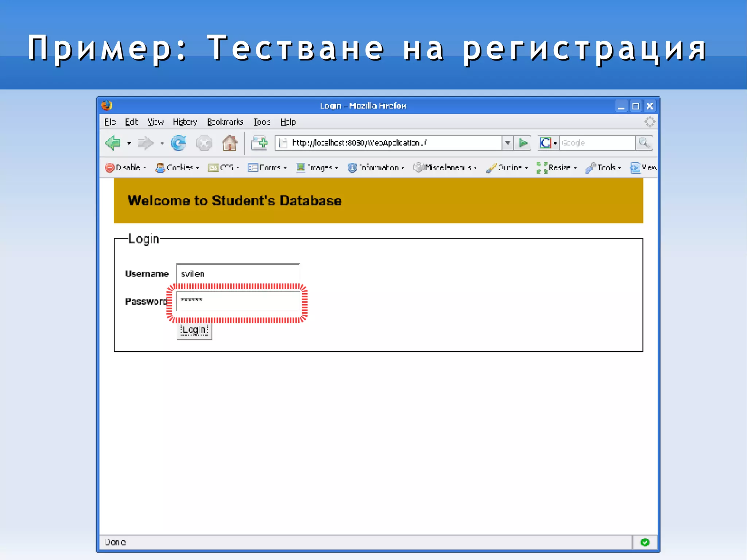Open the Images dropdown on the developer toolbar
The image size is (747, 560).
click(317, 167)
